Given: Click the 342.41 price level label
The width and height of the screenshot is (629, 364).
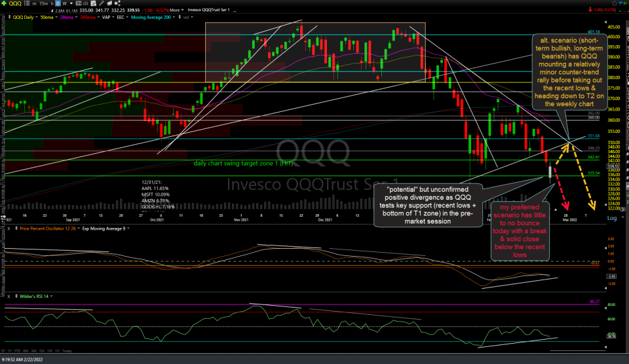Looking at the screenshot, I should click(594, 157).
